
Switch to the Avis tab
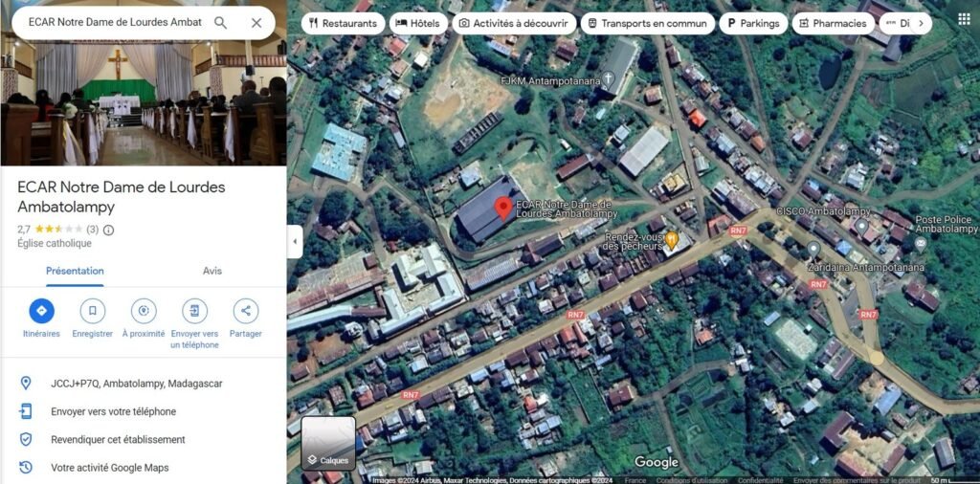(x=212, y=271)
